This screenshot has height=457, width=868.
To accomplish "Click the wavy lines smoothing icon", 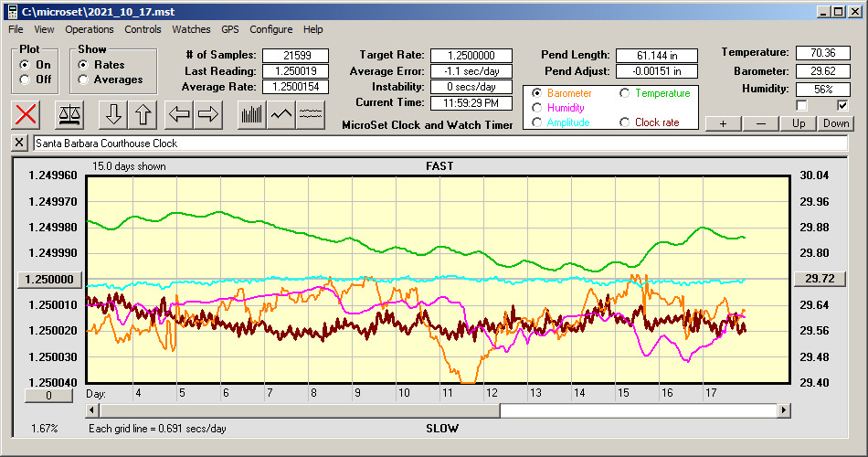I will pyautogui.click(x=311, y=114).
